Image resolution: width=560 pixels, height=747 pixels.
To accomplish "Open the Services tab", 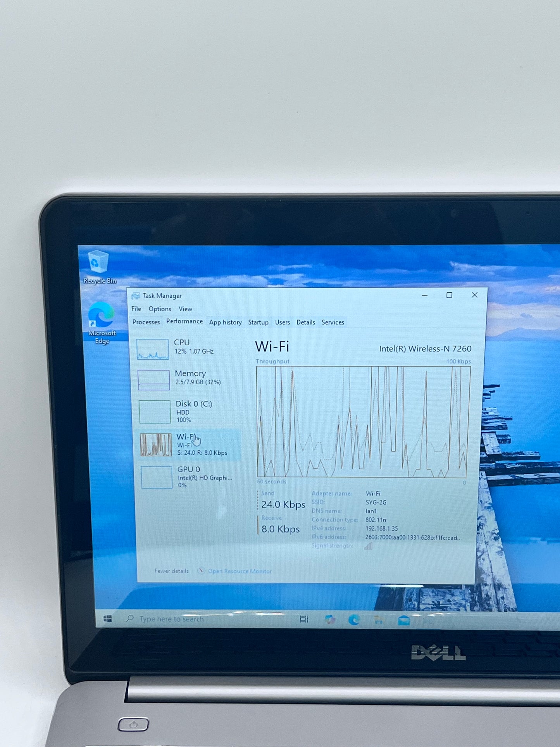I will pos(333,322).
